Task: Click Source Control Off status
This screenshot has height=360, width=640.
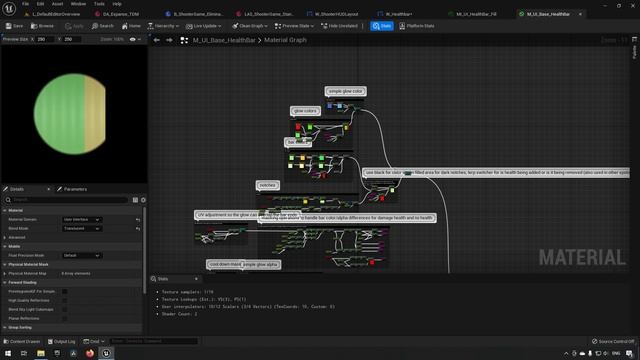Action: tap(613, 341)
